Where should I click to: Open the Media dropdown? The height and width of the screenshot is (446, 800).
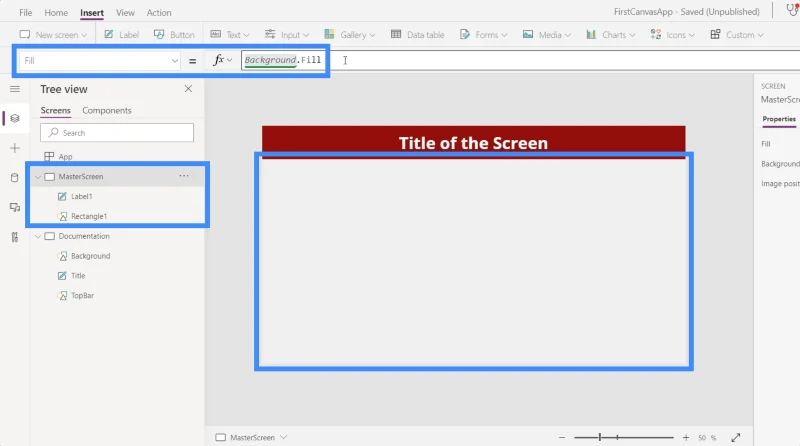point(546,35)
